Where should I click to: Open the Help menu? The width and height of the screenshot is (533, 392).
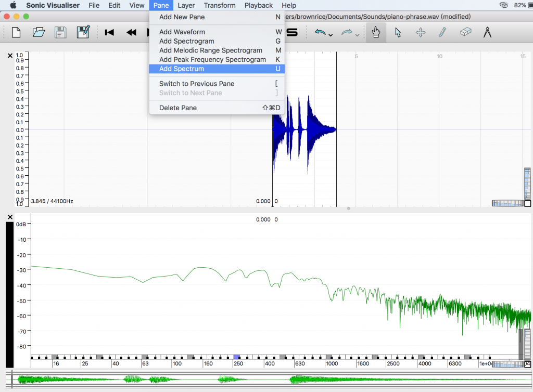288,5
